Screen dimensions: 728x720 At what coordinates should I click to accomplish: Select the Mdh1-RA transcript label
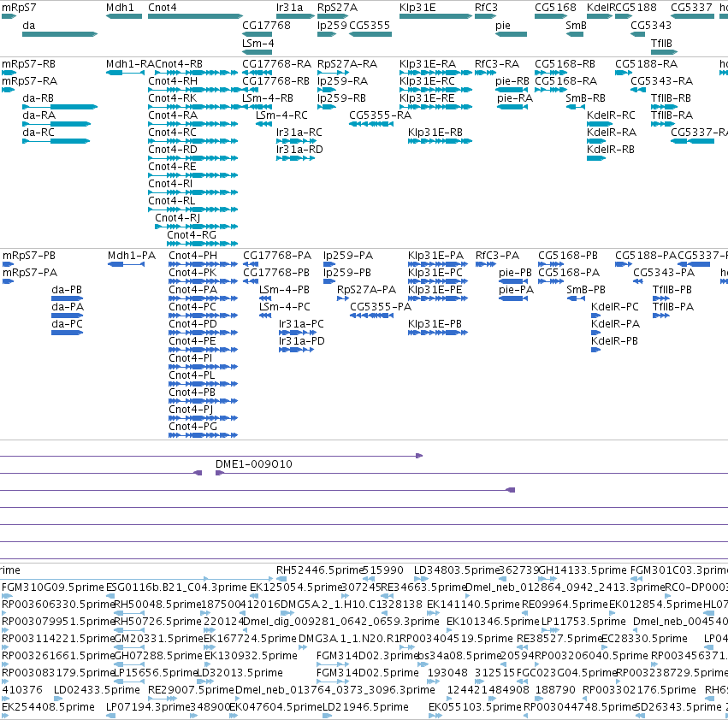coord(130,63)
